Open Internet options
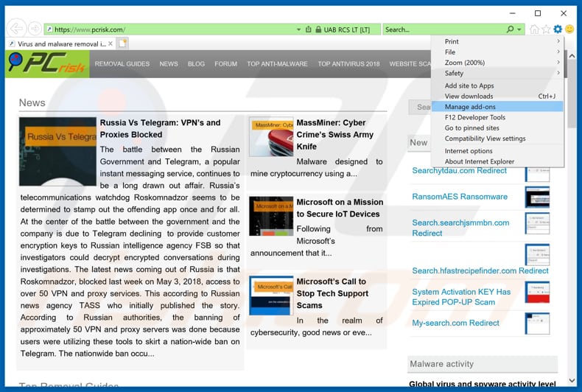Image resolution: width=582 pixels, height=392 pixels. 497,151
